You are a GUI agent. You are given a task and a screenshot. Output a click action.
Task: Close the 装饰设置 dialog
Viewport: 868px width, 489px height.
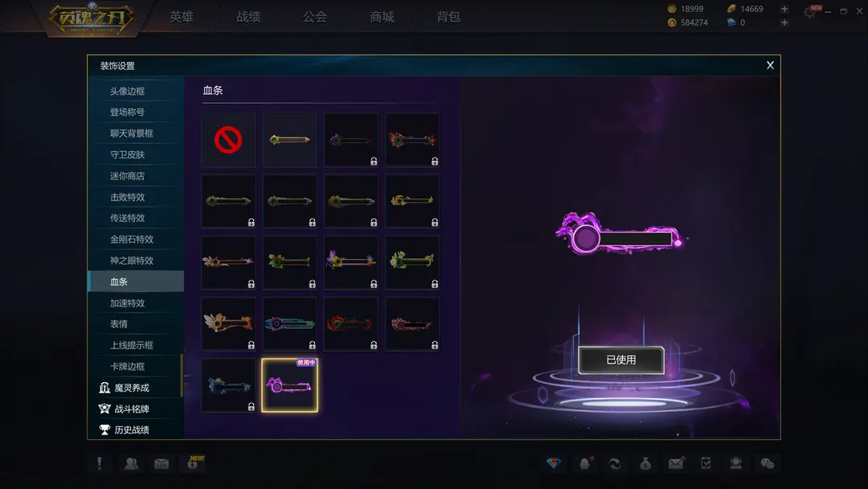[x=770, y=65]
